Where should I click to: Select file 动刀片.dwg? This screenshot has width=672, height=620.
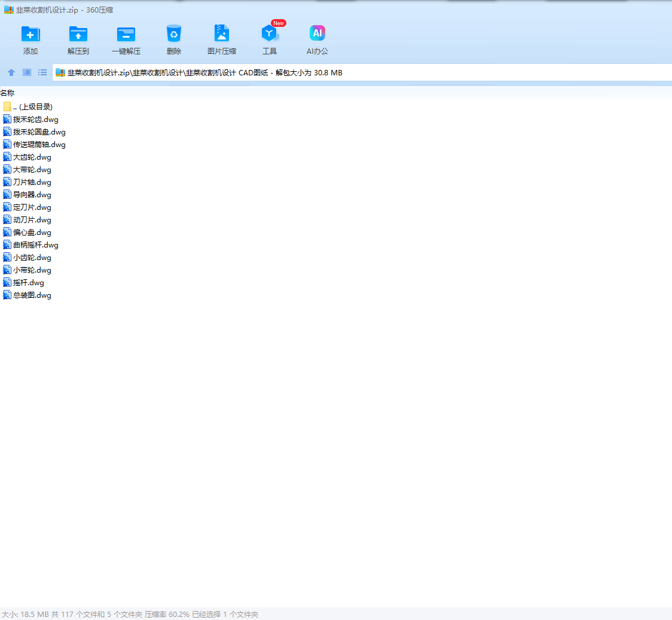(x=27, y=220)
